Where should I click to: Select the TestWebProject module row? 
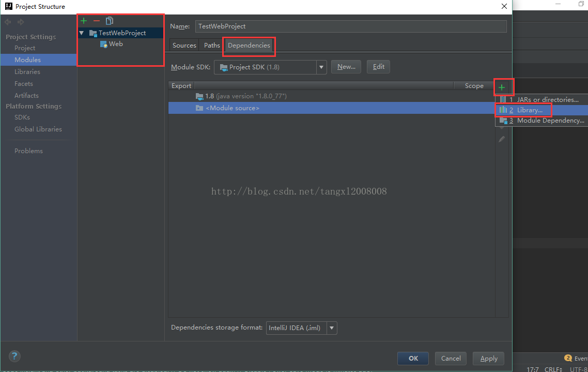tap(121, 33)
